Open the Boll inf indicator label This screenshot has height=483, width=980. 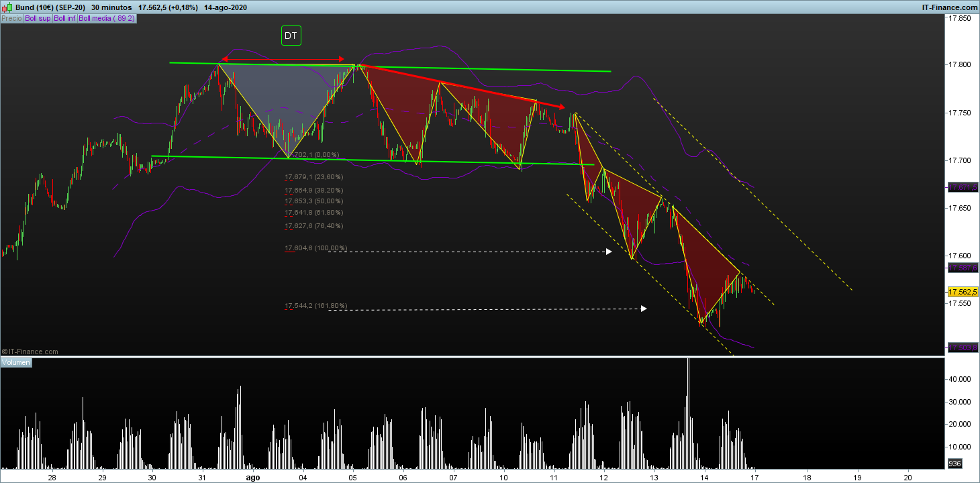coord(65,19)
